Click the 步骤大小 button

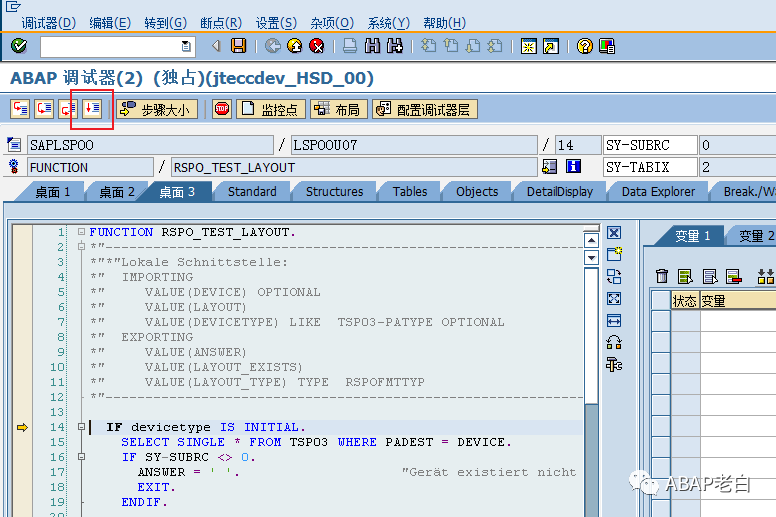pyautogui.click(x=157, y=109)
